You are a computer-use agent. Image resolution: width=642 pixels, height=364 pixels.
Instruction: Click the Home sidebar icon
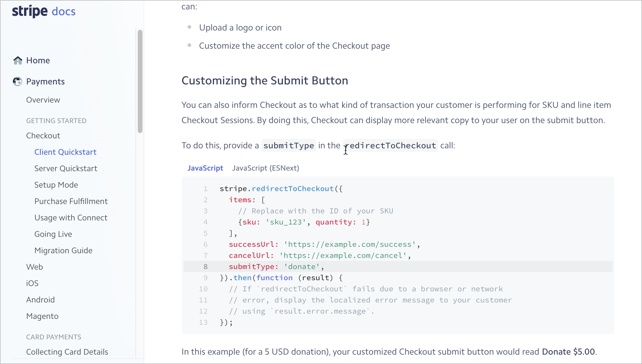(17, 61)
